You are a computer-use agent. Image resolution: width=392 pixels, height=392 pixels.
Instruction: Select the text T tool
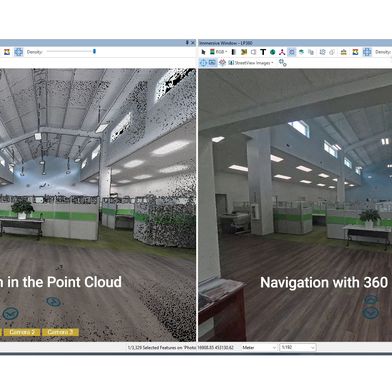point(263,52)
